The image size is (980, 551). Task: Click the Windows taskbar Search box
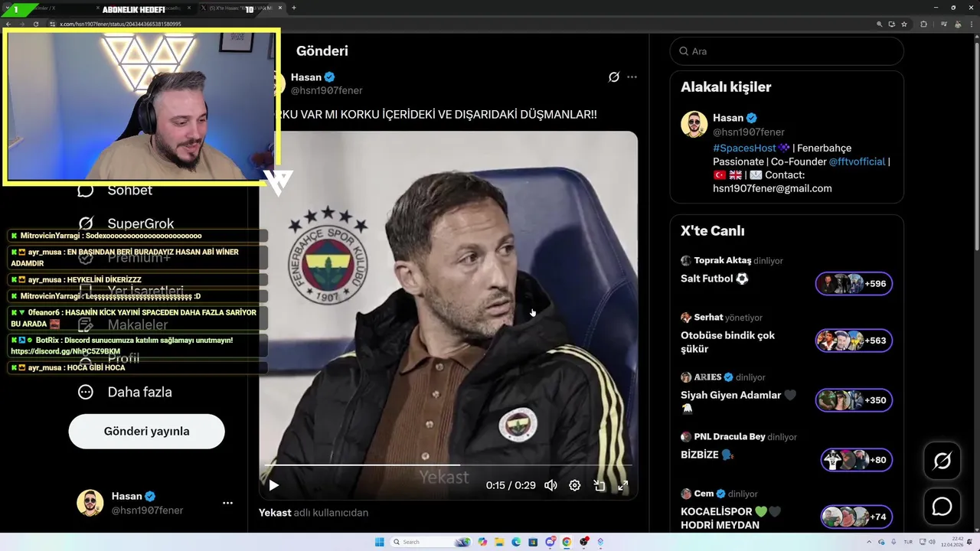pos(431,542)
